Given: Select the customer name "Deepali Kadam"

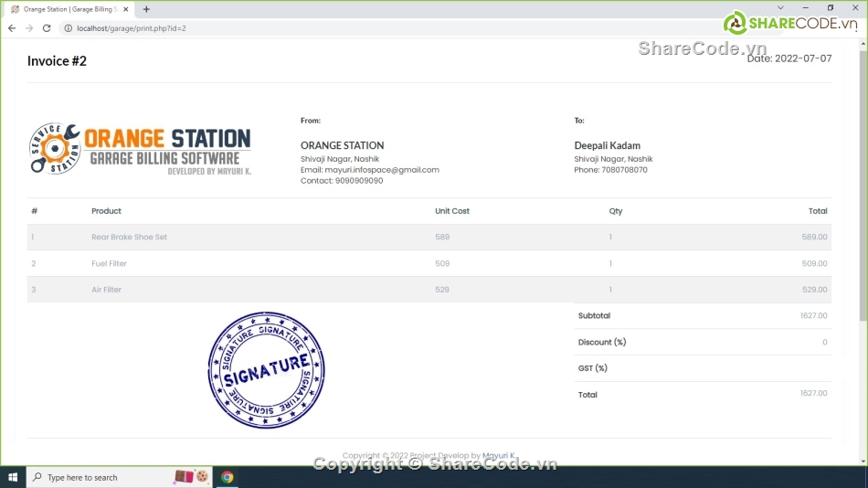Looking at the screenshot, I should (x=608, y=145).
